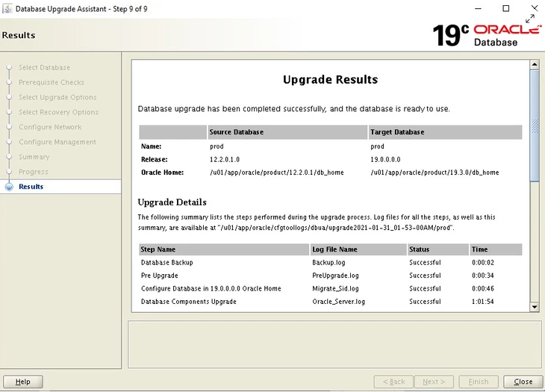Click the Database Backup step row
Image resolution: width=545 pixels, height=392 pixels.
click(x=330, y=262)
